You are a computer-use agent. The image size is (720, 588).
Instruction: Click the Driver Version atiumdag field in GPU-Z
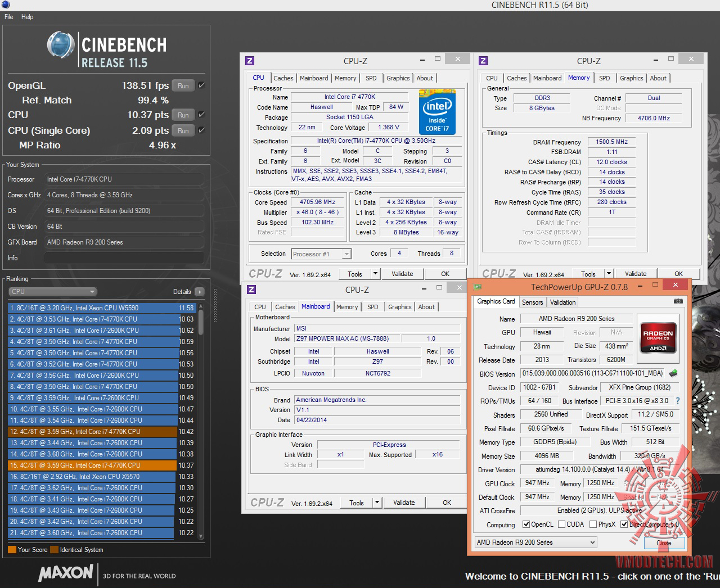pyautogui.click(x=600, y=469)
